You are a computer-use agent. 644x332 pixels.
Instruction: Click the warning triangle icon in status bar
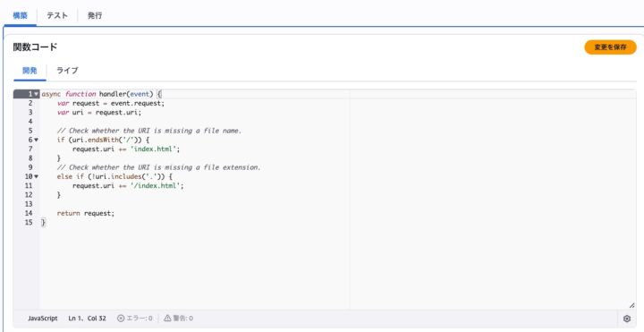coord(167,318)
